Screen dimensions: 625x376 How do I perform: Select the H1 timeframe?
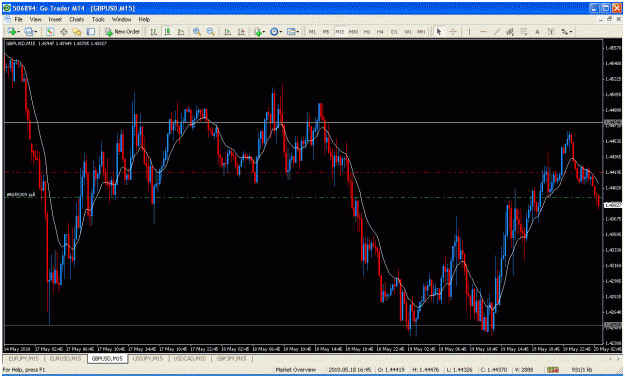pyautogui.click(x=367, y=31)
